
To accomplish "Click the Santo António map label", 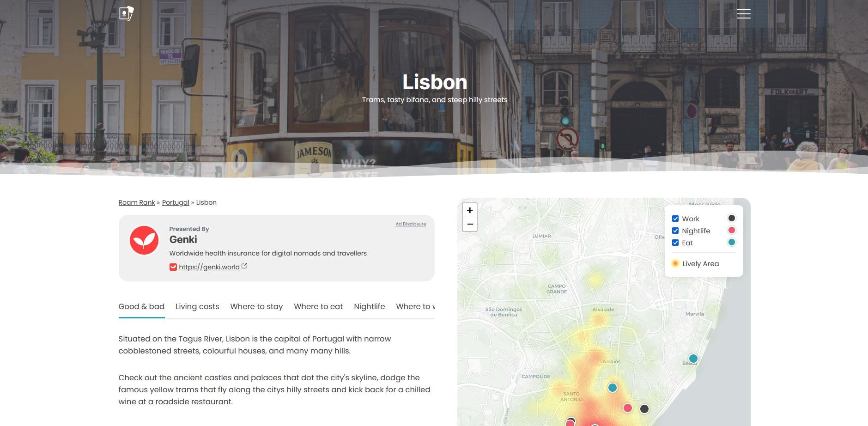I will [x=571, y=396].
